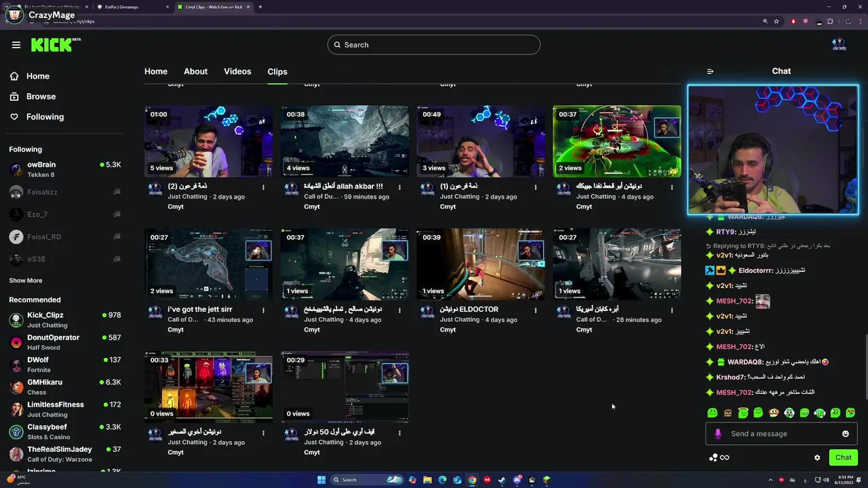The width and height of the screenshot is (868, 488).
Task: Open a new browser tab
Action: point(260,7)
